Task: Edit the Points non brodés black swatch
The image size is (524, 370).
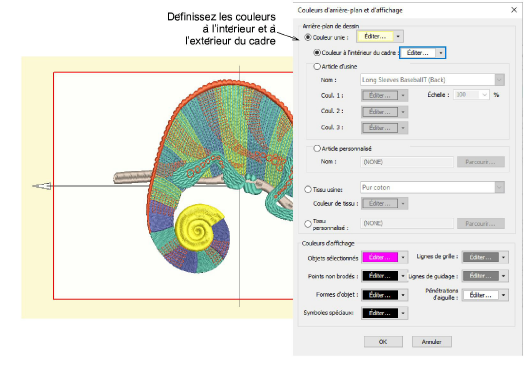Action: pyautogui.click(x=380, y=276)
